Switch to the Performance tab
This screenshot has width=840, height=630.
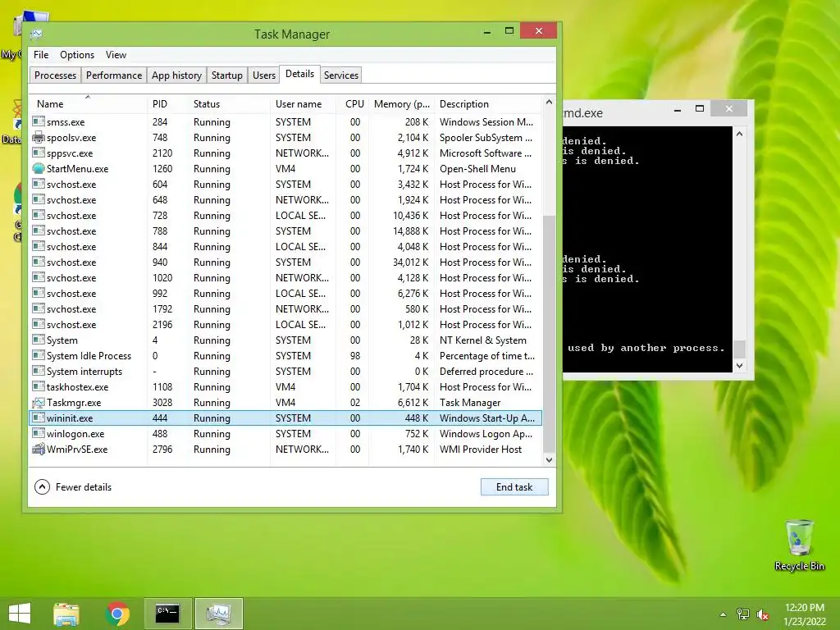114,75
